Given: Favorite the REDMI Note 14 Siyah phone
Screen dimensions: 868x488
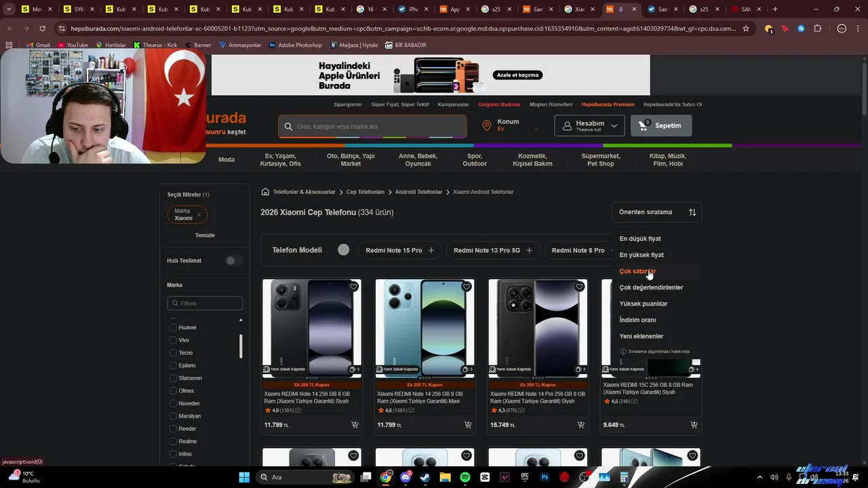Looking at the screenshot, I should pyautogui.click(x=353, y=287).
